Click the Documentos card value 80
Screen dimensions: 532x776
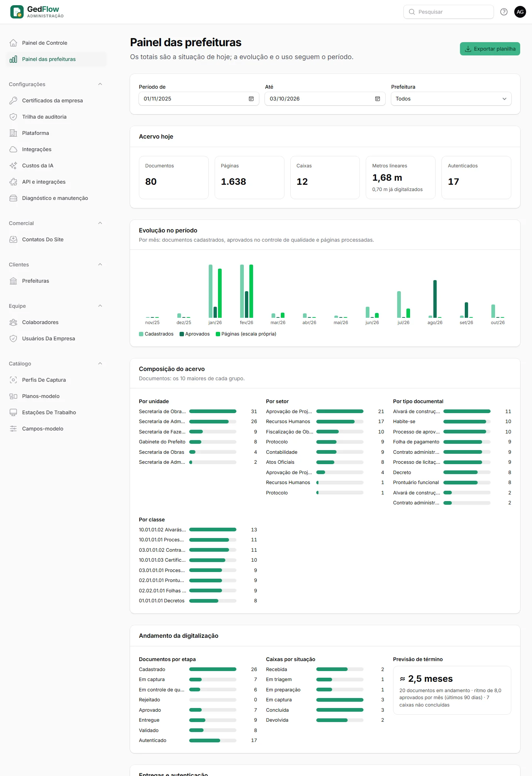coord(151,181)
